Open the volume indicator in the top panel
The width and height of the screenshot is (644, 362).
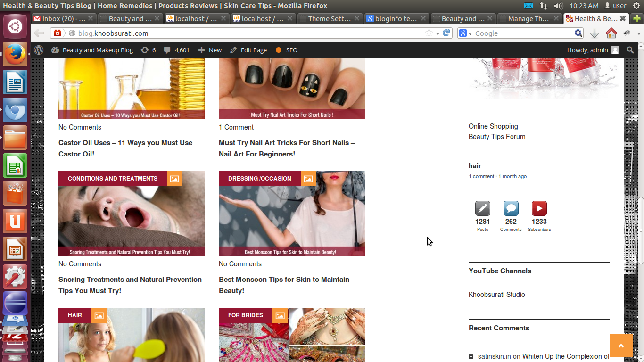click(559, 6)
